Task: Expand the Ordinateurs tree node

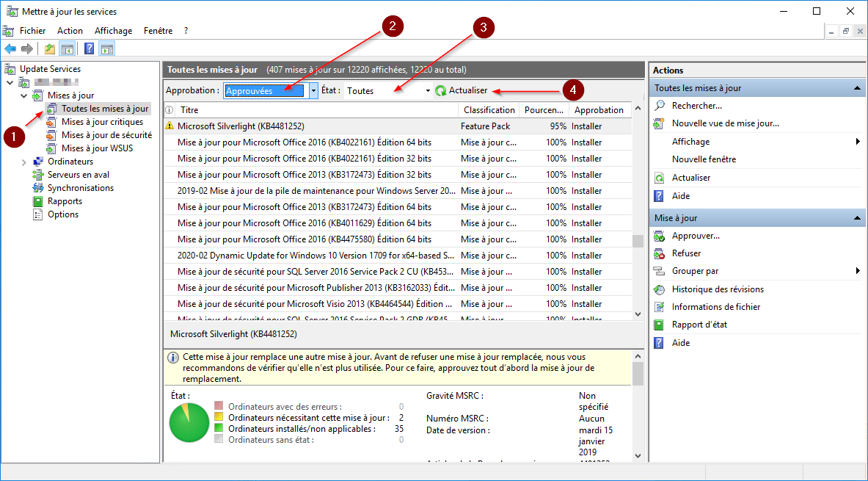Action: [x=24, y=162]
